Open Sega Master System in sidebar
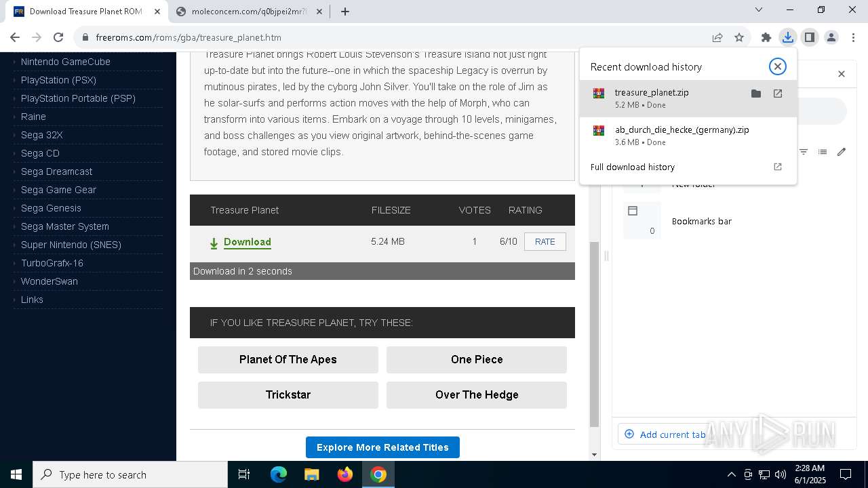This screenshot has height=488, width=868. point(64,226)
